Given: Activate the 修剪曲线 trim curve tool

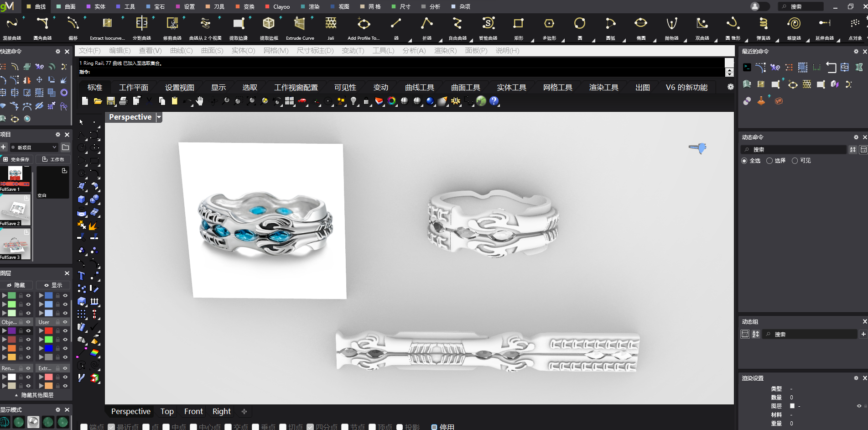Looking at the screenshot, I should (172, 24).
